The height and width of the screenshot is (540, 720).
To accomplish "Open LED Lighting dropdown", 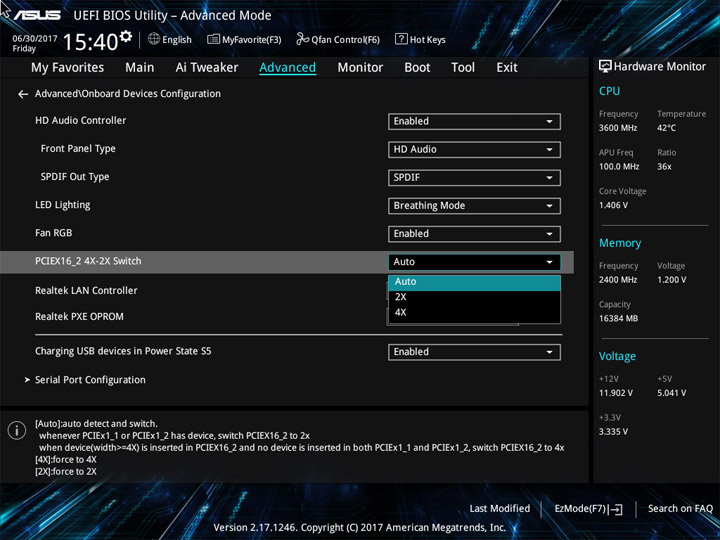I will [474, 206].
